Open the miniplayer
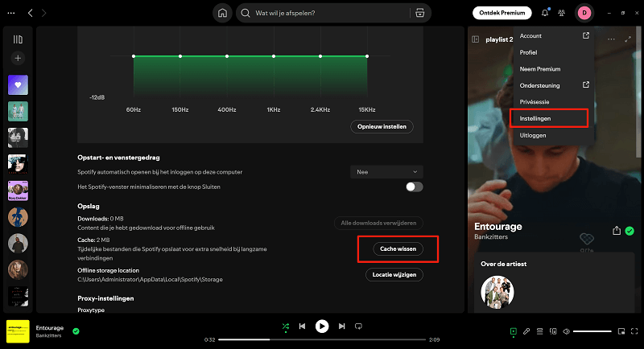The image size is (644, 349). click(x=621, y=331)
